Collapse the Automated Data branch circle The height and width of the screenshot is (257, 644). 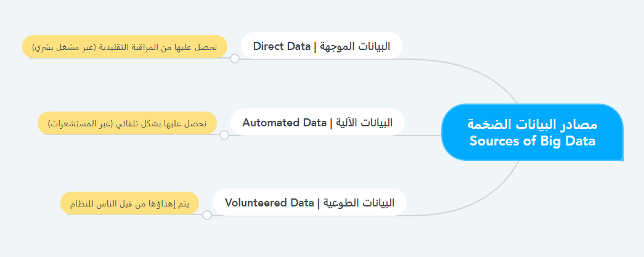click(x=224, y=135)
